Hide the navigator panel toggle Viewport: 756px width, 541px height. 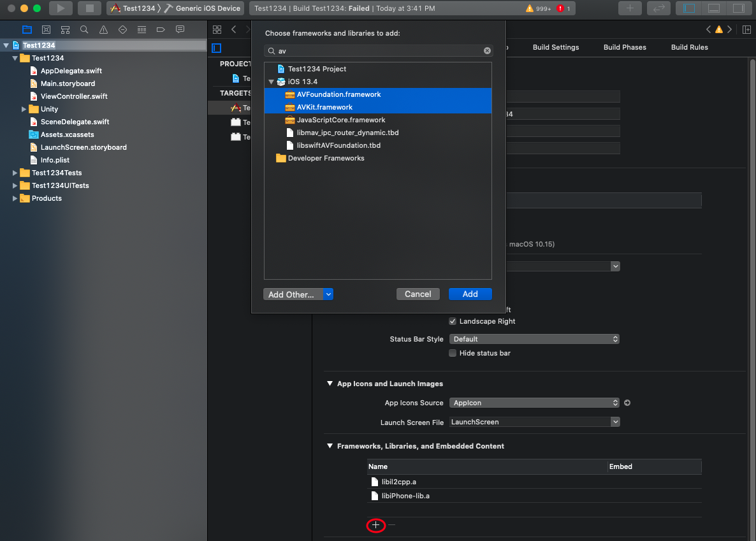(x=689, y=8)
